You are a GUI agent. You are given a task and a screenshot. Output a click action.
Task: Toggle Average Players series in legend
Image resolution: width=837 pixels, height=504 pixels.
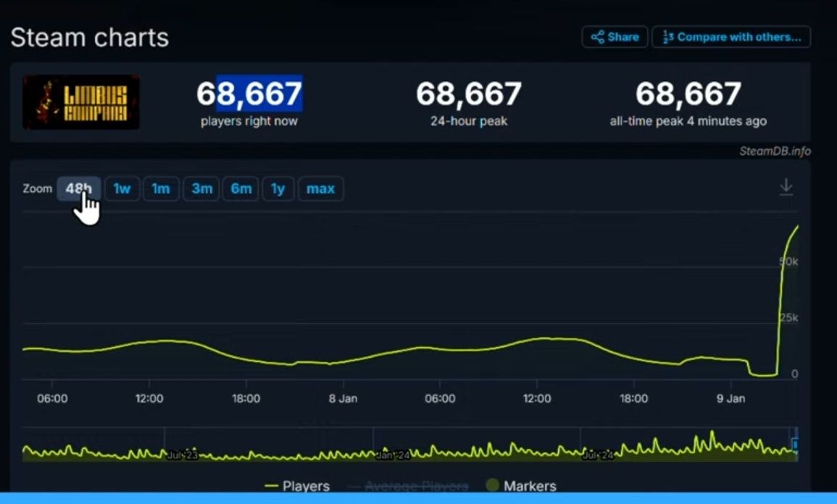(409, 486)
